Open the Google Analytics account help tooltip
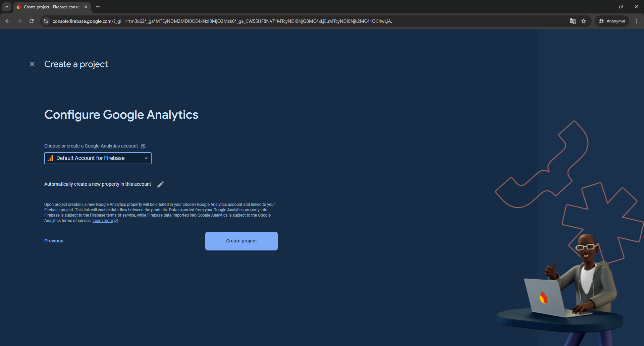Image resolution: width=644 pixels, height=346 pixels. click(x=143, y=146)
